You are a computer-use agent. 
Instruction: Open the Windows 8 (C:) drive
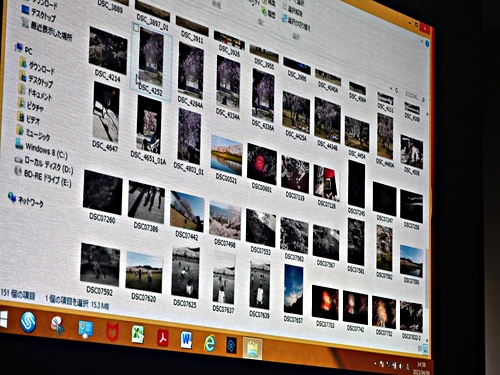(41, 149)
